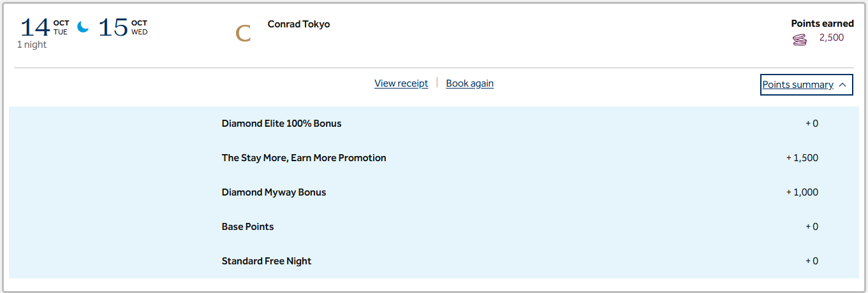Click the Points summary toggle button

[798, 85]
